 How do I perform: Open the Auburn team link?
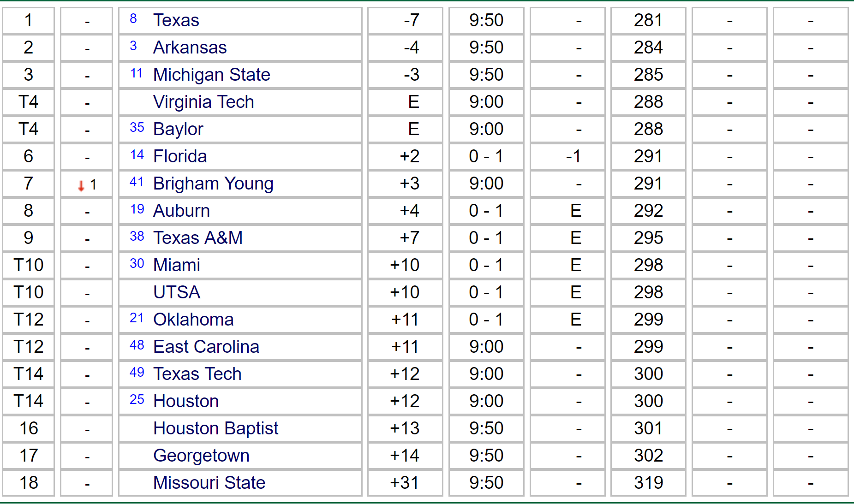pyautogui.click(x=181, y=211)
